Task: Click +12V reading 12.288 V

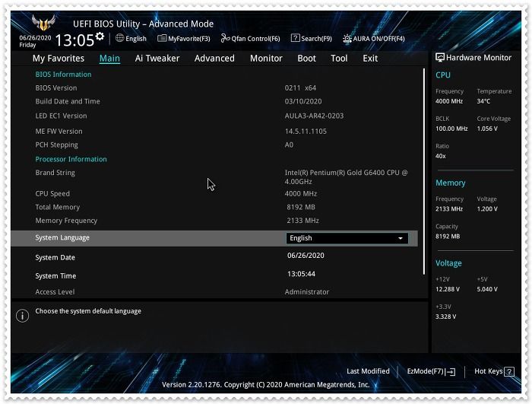Action: click(448, 289)
